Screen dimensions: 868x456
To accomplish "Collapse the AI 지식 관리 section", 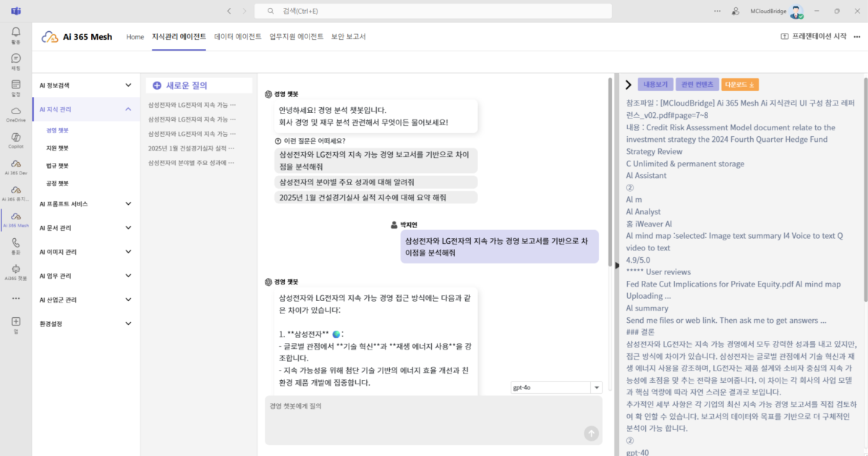I will click(x=128, y=109).
